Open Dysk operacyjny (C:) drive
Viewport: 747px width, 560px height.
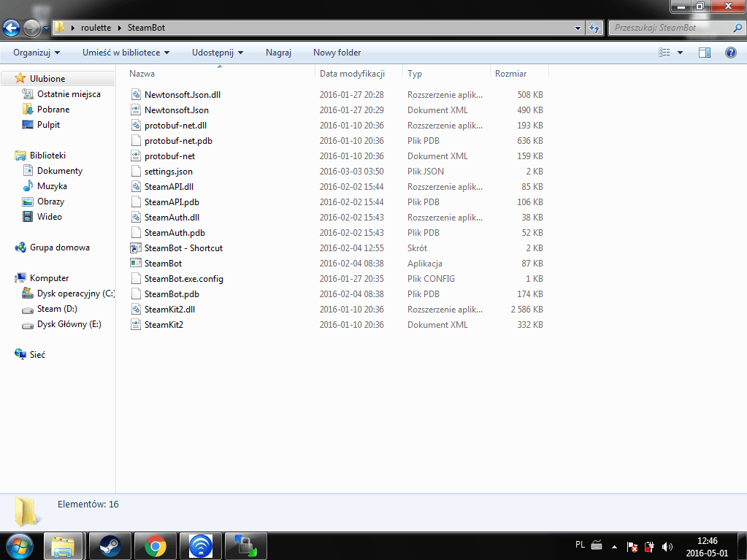pos(75,294)
